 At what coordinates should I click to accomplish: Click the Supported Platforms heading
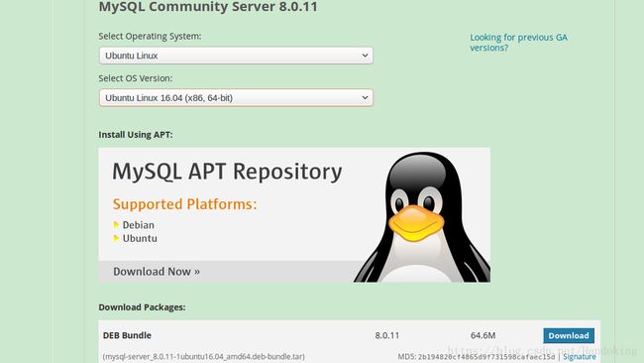[x=184, y=204]
